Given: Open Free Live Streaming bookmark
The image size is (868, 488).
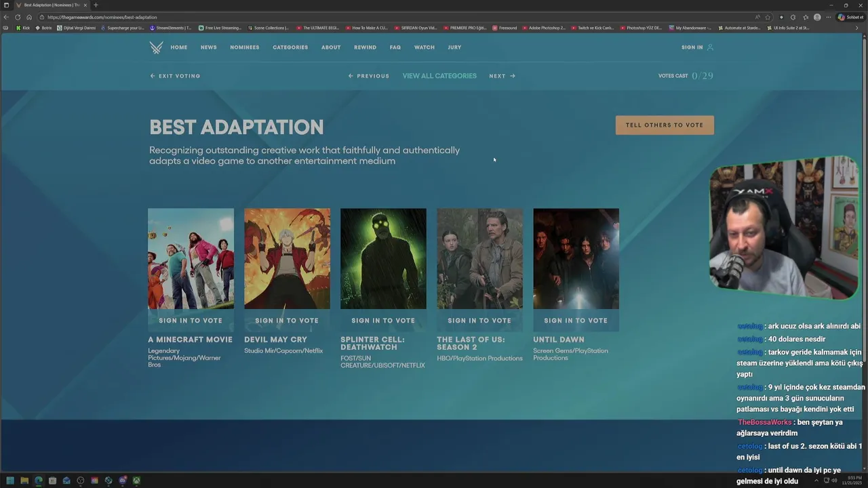Looking at the screenshot, I should click(x=220, y=28).
